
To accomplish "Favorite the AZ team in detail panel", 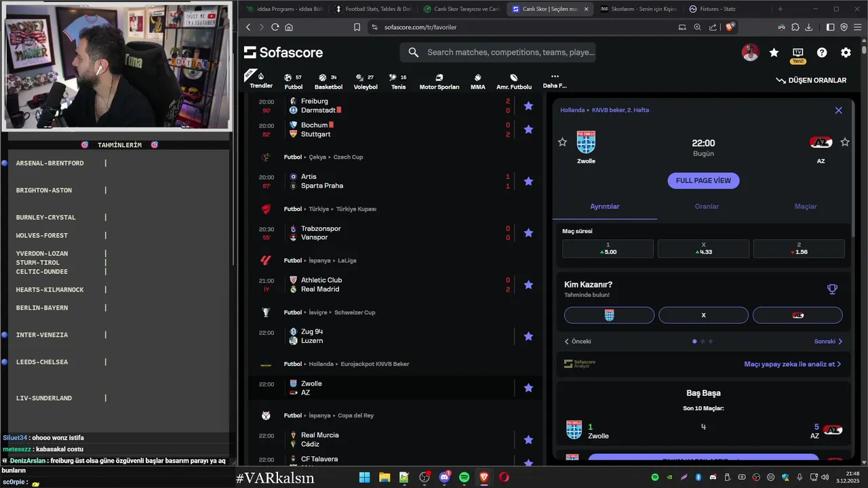I will 845,142.
